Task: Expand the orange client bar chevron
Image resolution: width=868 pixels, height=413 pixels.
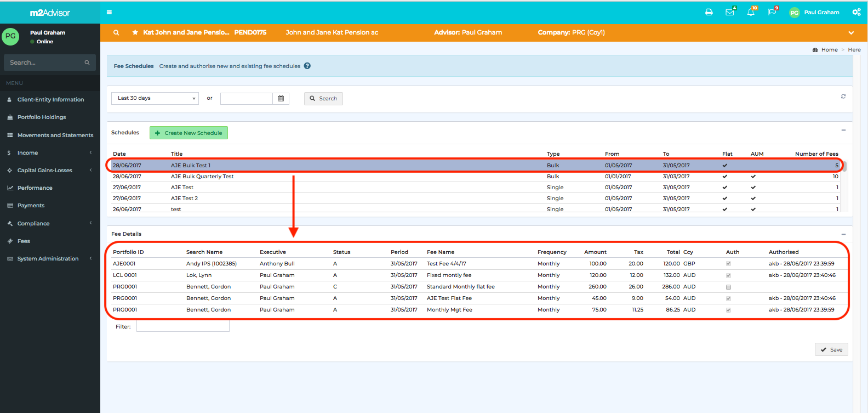Action: (851, 32)
